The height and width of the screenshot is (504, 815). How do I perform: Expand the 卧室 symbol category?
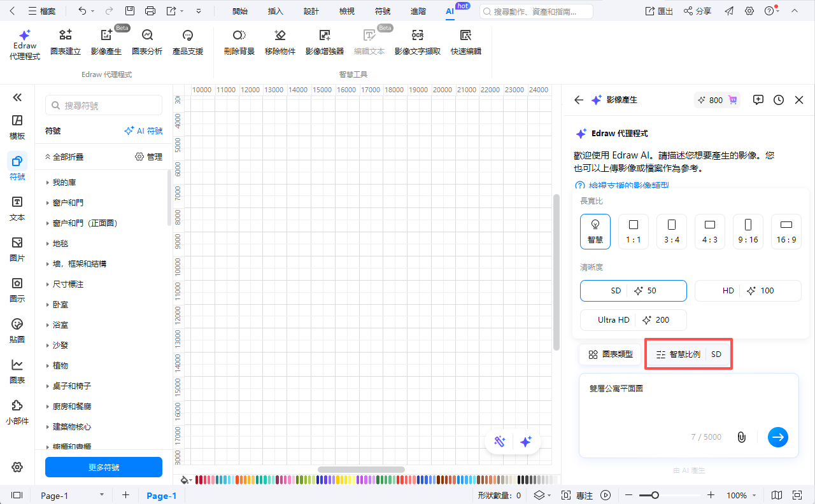point(60,305)
